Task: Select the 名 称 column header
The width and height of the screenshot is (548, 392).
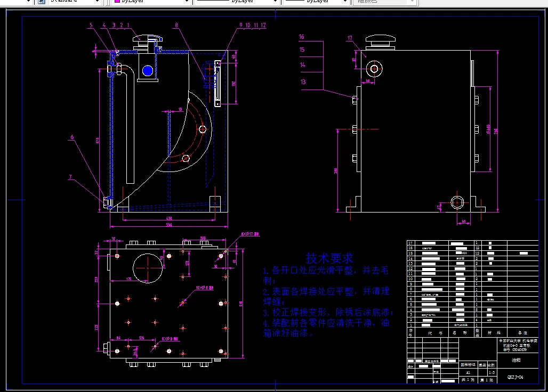Action: 460,333
